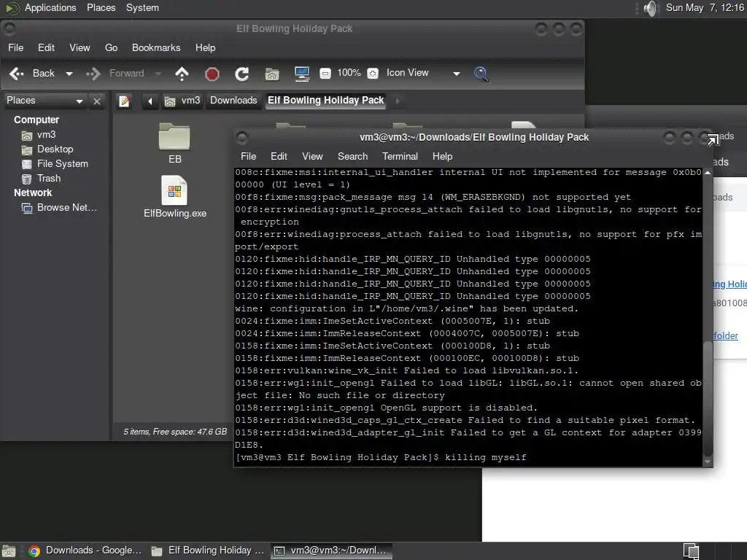Click the 'folder' link in Chrome window
Screen dimensions: 747x560
click(x=726, y=335)
